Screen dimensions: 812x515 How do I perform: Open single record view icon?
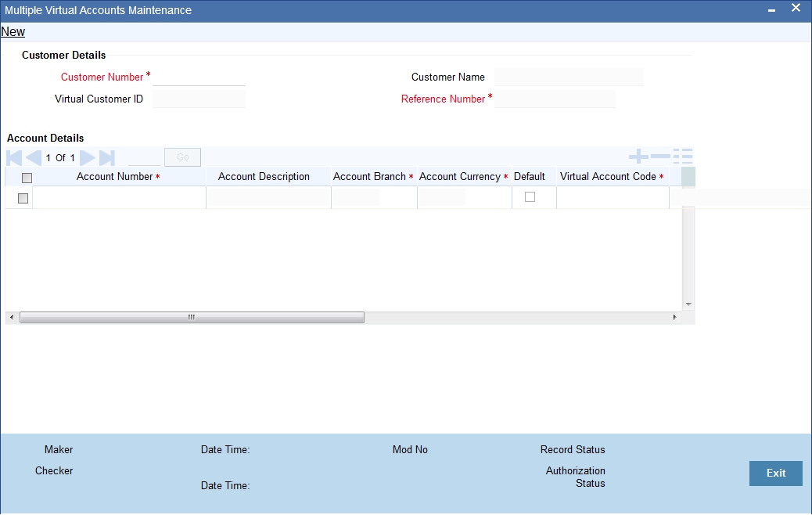click(x=683, y=156)
